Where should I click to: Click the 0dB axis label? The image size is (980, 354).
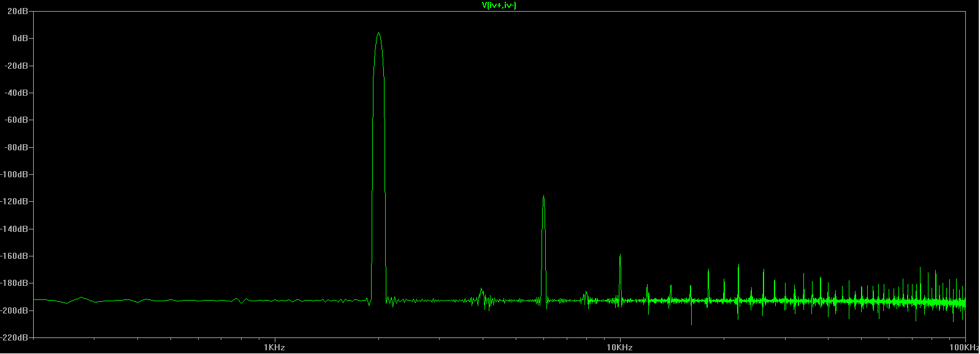coord(21,38)
